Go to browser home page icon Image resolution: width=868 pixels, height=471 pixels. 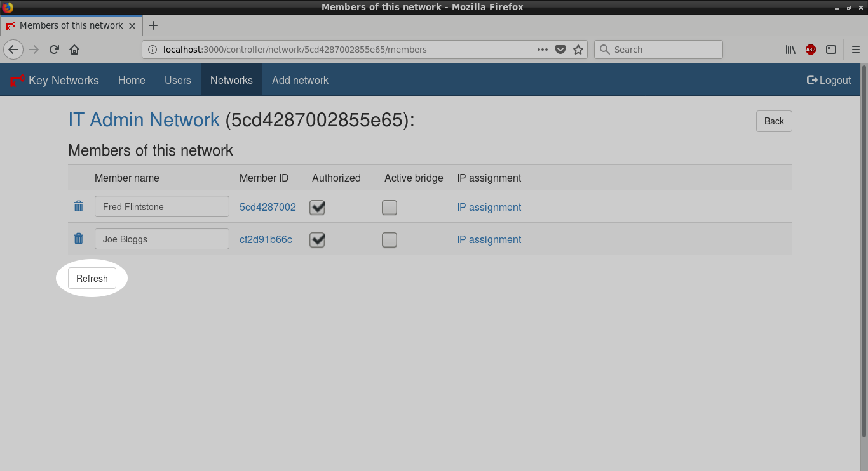tap(74, 50)
